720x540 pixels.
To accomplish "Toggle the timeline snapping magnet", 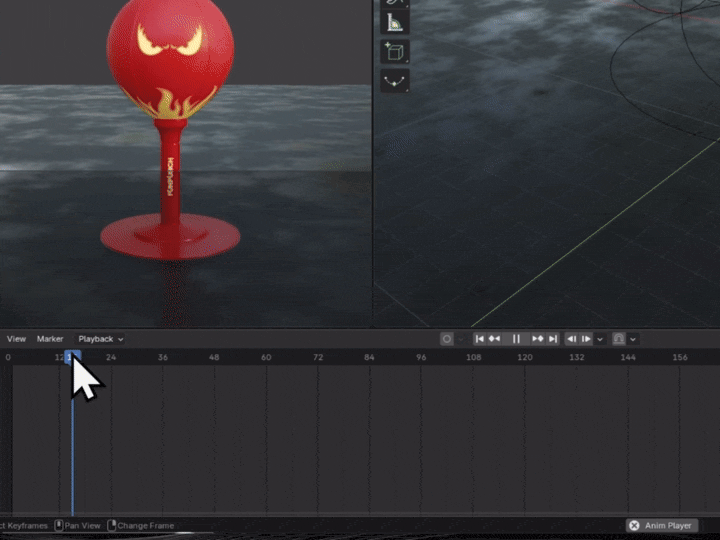I will (x=619, y=339).
